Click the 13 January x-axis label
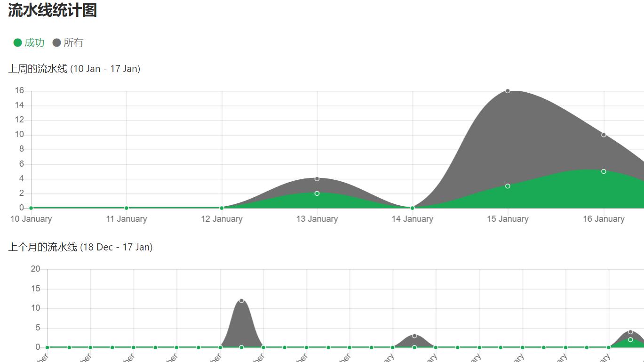This screenshot has width=644, height=362. pyautogui.click(x=317, y=219)
